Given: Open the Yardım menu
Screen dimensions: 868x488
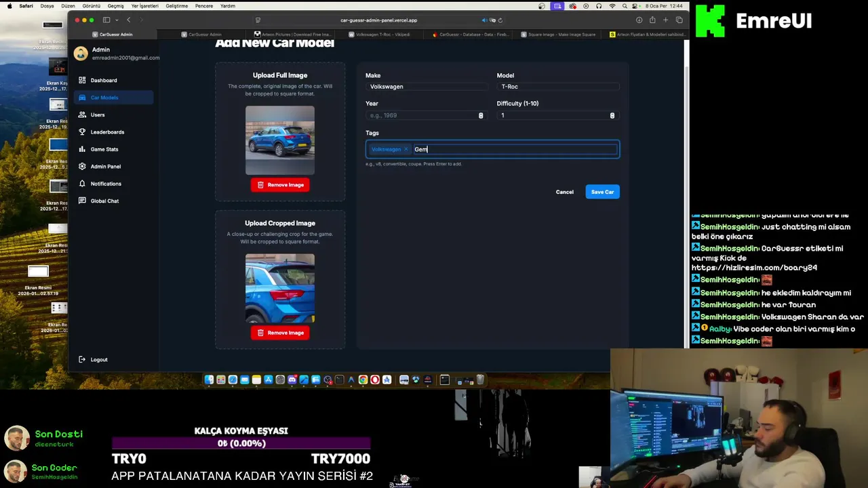Looking at the screenshot, I should (x=228, y=6).
